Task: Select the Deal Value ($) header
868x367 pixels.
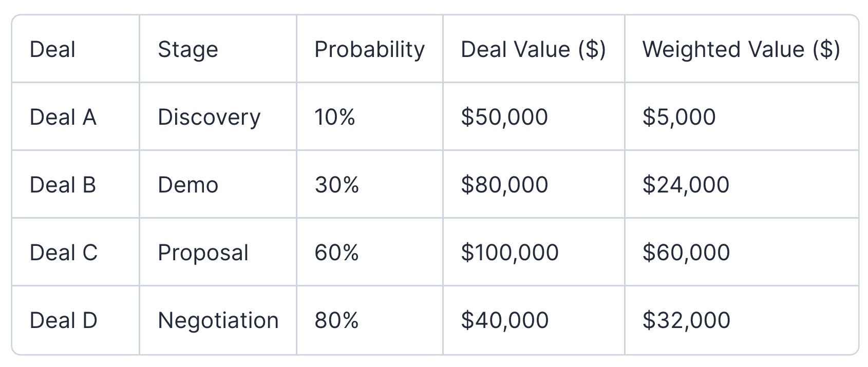Action: pyautogui.click(x=534, y=49)
